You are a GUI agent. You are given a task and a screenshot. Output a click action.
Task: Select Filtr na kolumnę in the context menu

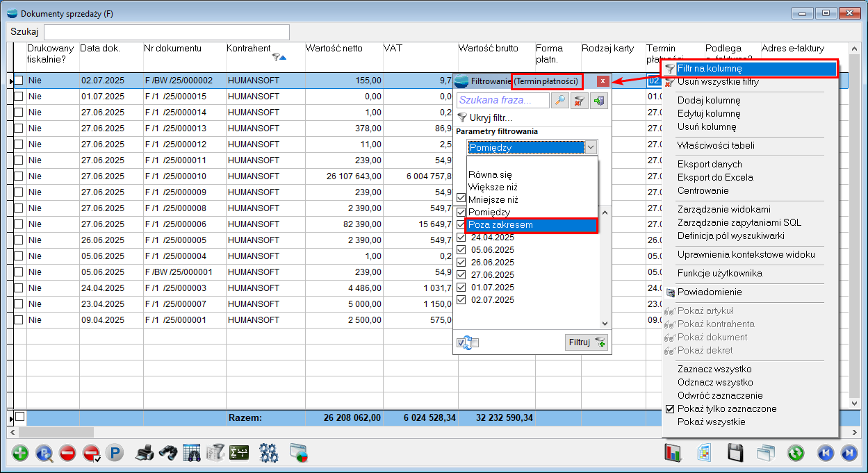tap(750, 69)
